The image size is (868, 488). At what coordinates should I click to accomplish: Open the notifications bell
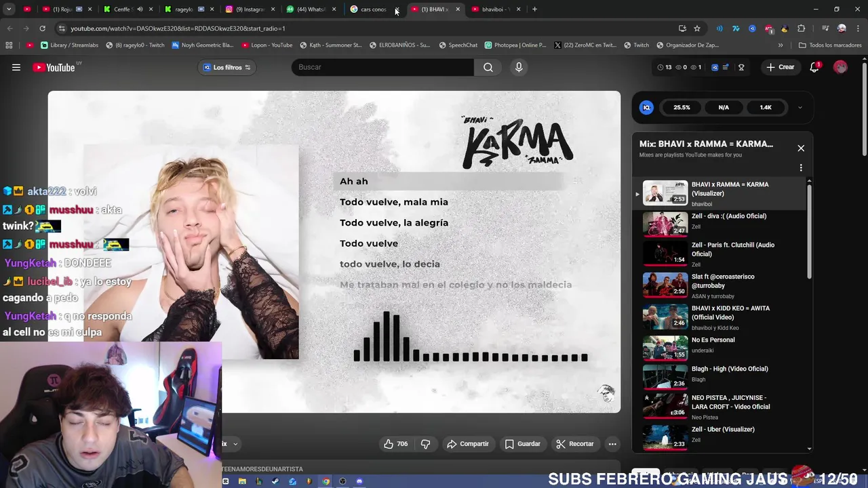point(814,67)
